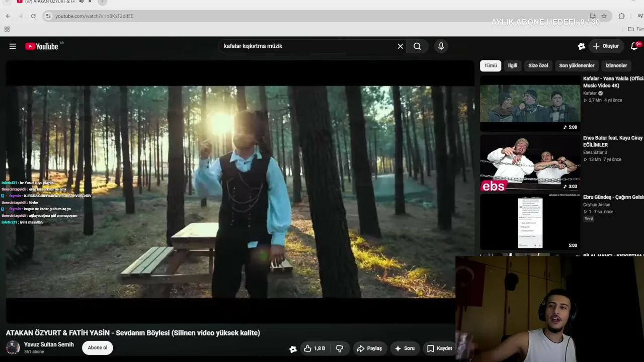Visit the Enes Batur S channel name
Screen dimensions: 644x362
point(595,152)
